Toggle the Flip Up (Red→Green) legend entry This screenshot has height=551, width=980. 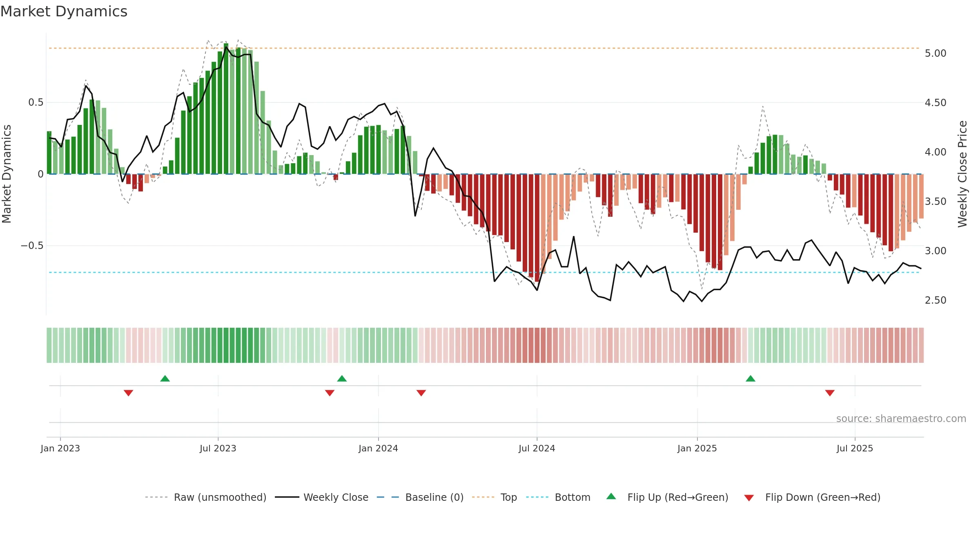[x=667, y=497]
